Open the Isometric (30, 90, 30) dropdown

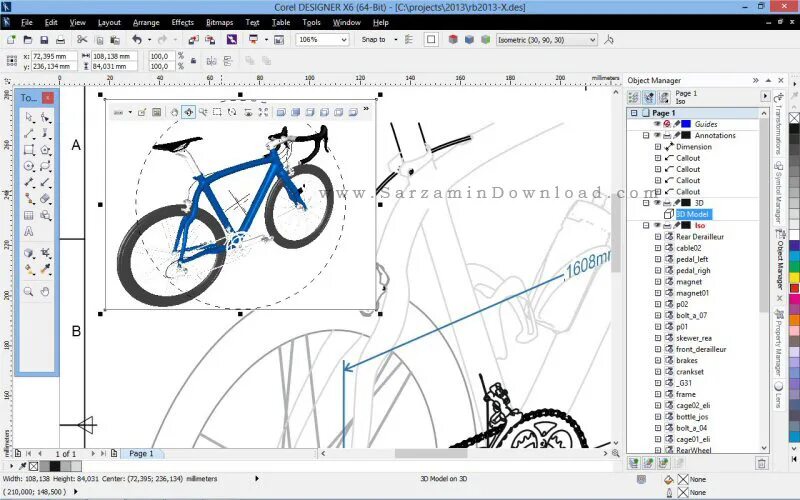click(x=592, y=39)
